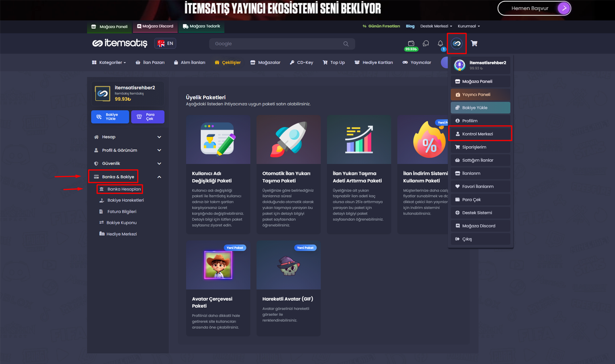Select Yayıncı Paneli in profile dropdown
The width and height of the screenshot is (615, 364).
coord(480,95)
